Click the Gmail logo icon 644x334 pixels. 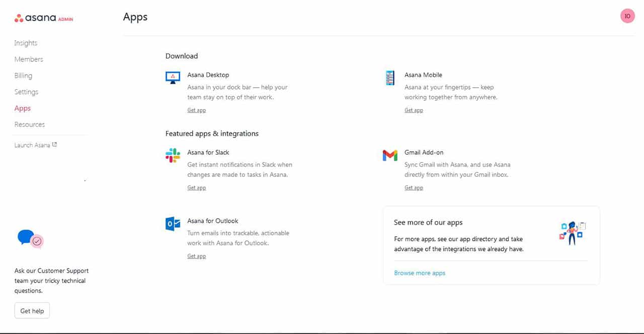point(390,156)
